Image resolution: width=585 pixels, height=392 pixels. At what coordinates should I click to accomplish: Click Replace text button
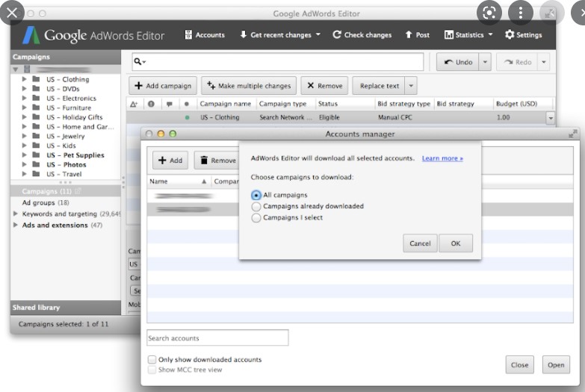coord(379,86)
